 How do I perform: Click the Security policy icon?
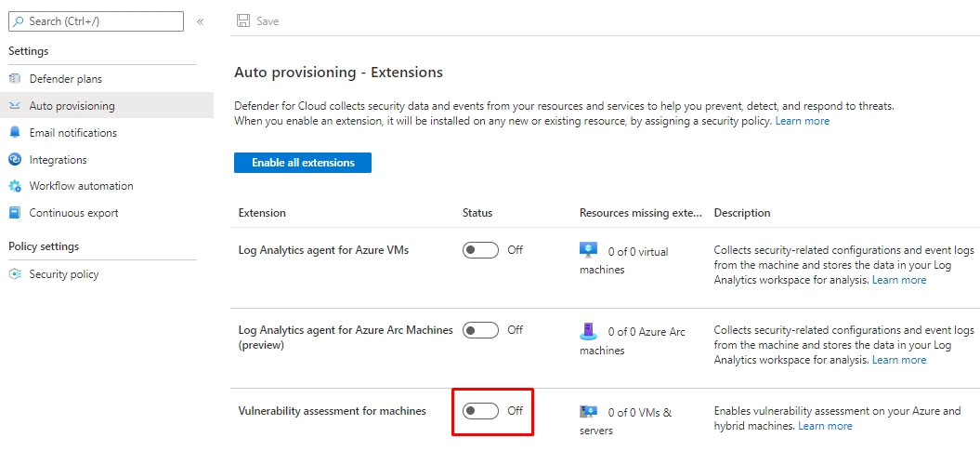[15, 274]
